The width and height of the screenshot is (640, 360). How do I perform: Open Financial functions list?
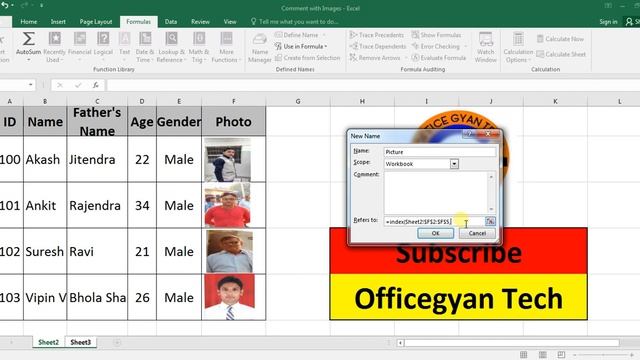click(80, 47)
